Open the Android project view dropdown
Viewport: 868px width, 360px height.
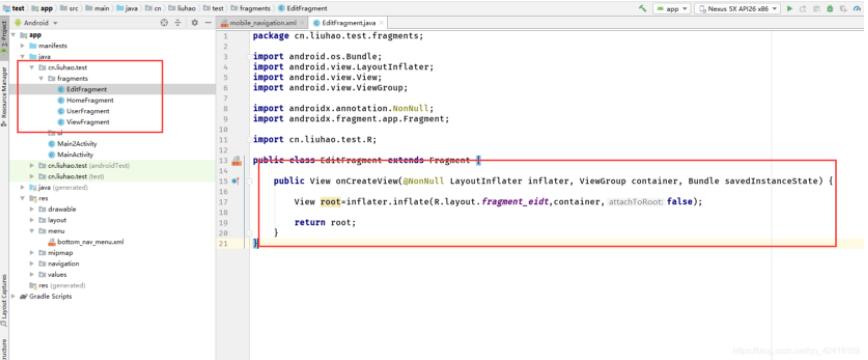pos(36,23)
